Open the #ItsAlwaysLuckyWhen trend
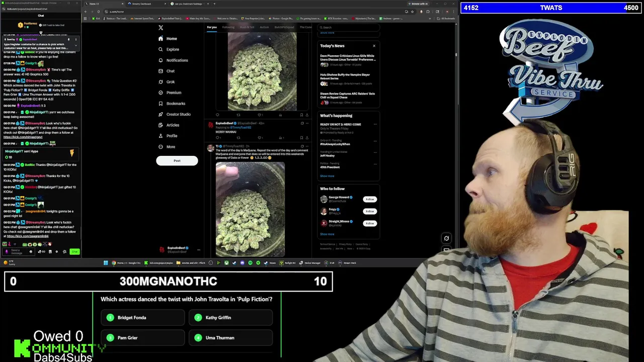This screenshot has width=644, height=362. point(335,144)
